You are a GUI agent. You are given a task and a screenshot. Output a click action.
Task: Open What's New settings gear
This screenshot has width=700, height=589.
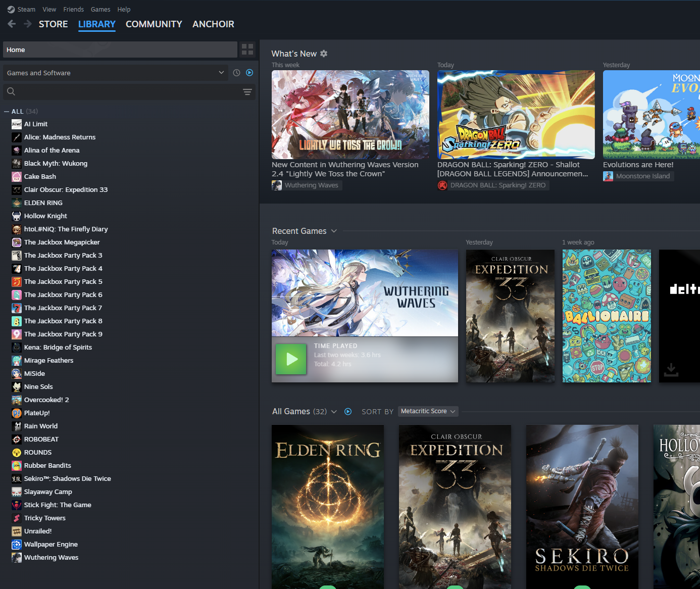(x=324, y=54)
